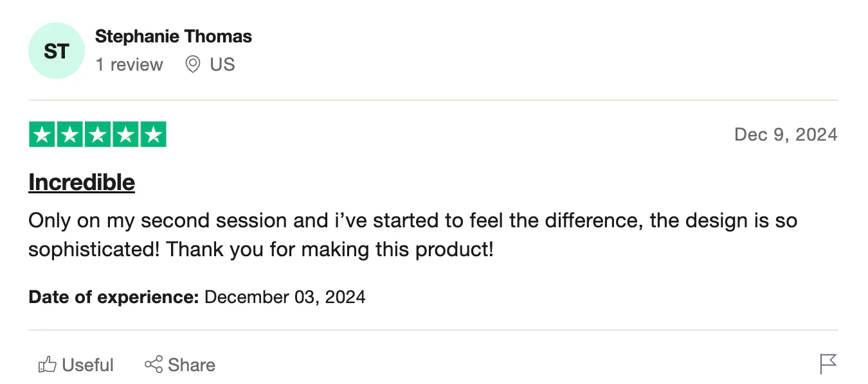Click the second green rating star
Image resolution: width=868 pixels, height=384 pixels.
click(69, 134)
